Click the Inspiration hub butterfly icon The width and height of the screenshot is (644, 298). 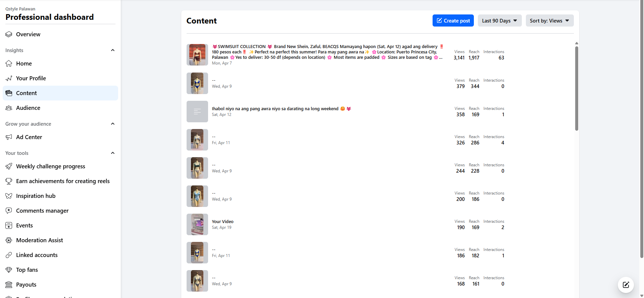9,196
